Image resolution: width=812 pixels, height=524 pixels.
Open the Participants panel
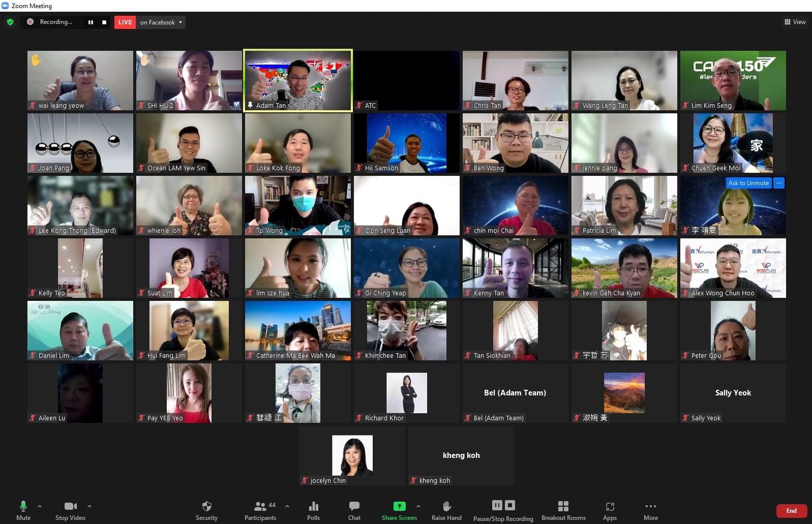pos(260,510)
